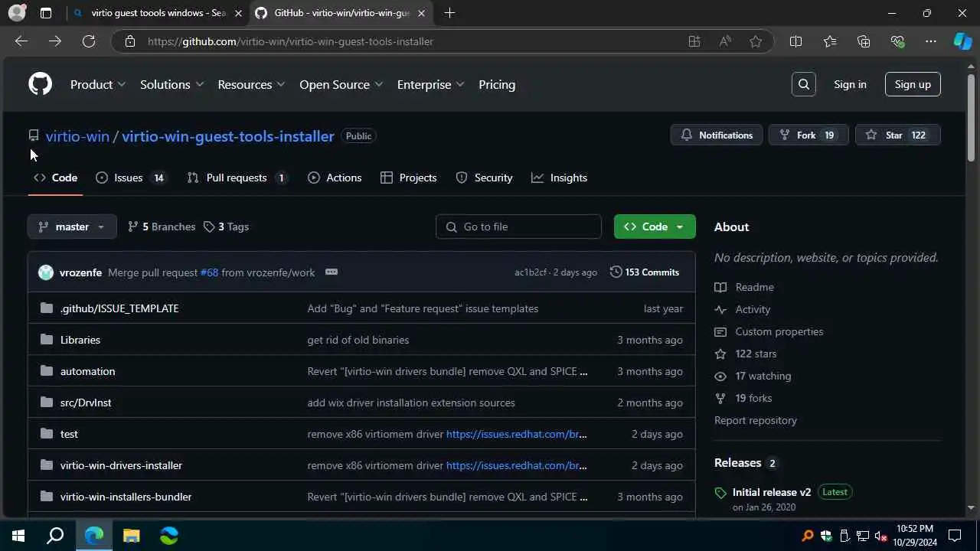The width and height of the screenshot is (980, 551).
Task: Open split screen icon in toolbar
Action: 795,41
